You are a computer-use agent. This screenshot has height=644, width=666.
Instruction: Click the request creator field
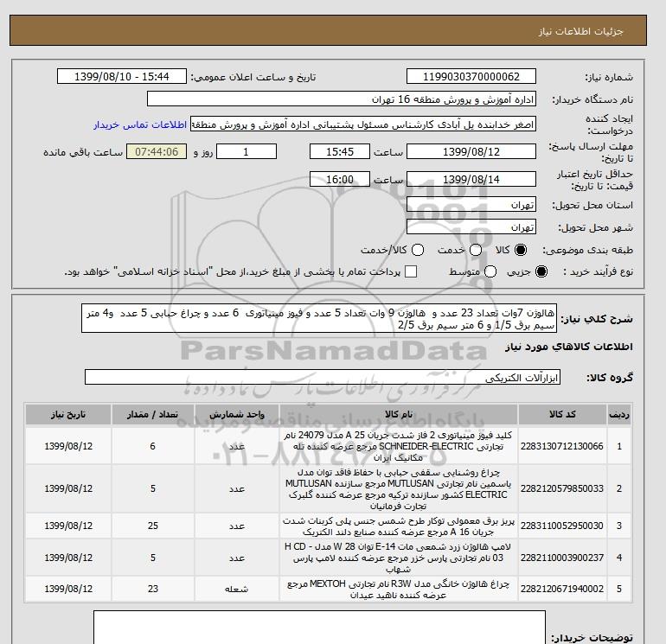[363, 124]
